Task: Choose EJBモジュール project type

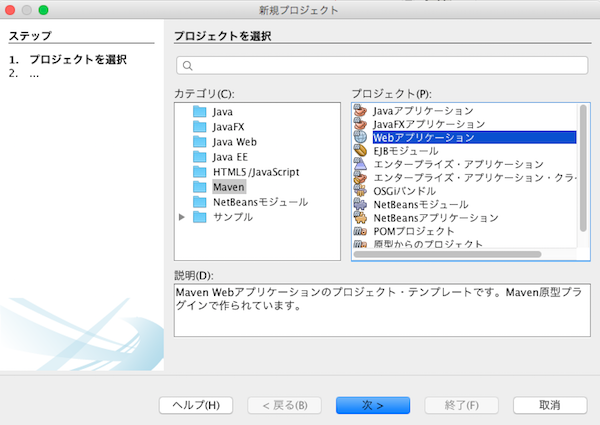Action: (406, 151)
